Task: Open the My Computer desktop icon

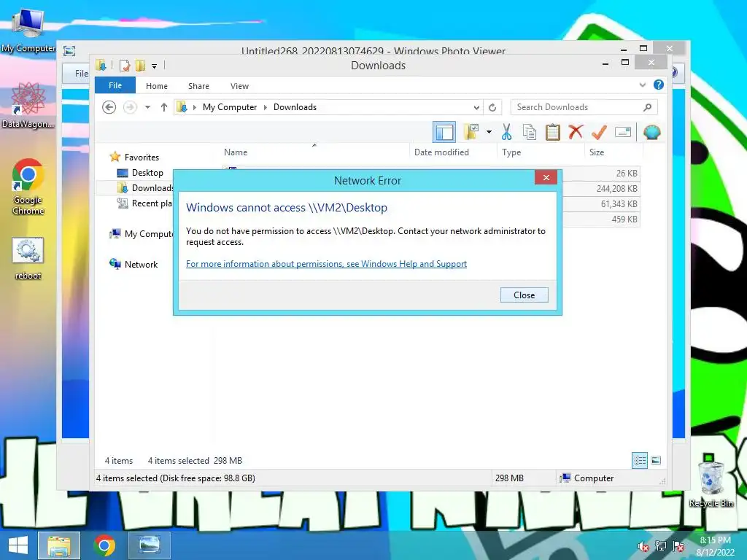Action: (28, 29)
